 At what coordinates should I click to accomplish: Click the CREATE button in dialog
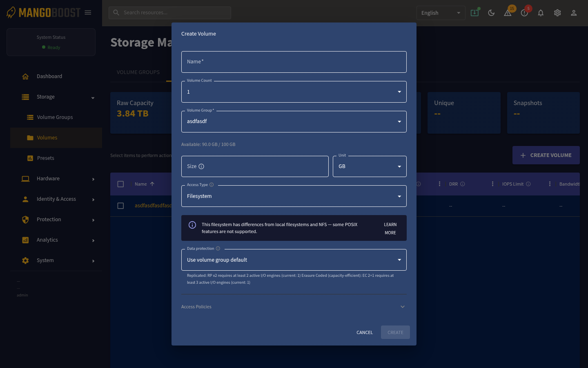(395, 332)
